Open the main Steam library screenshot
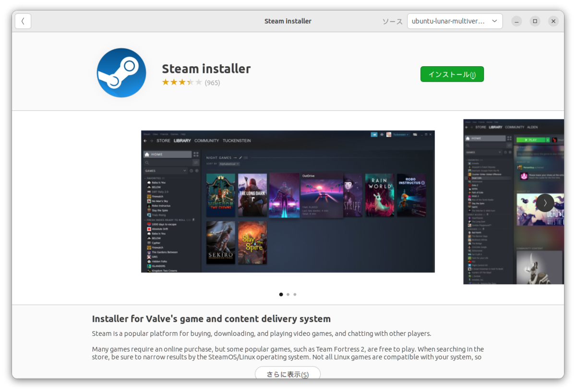This screenshot has width=576, height=392. 288,202
